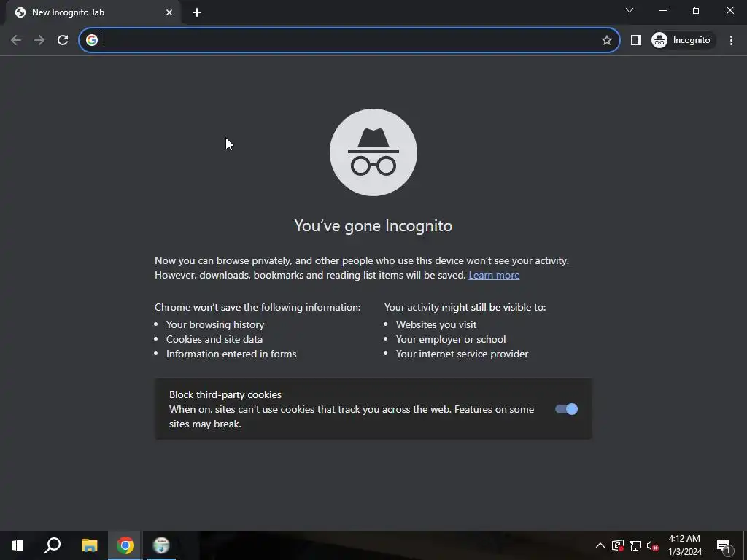Open the globe app in the taskbar
This screenshot has height=560, width=747.
pos(161,545)
